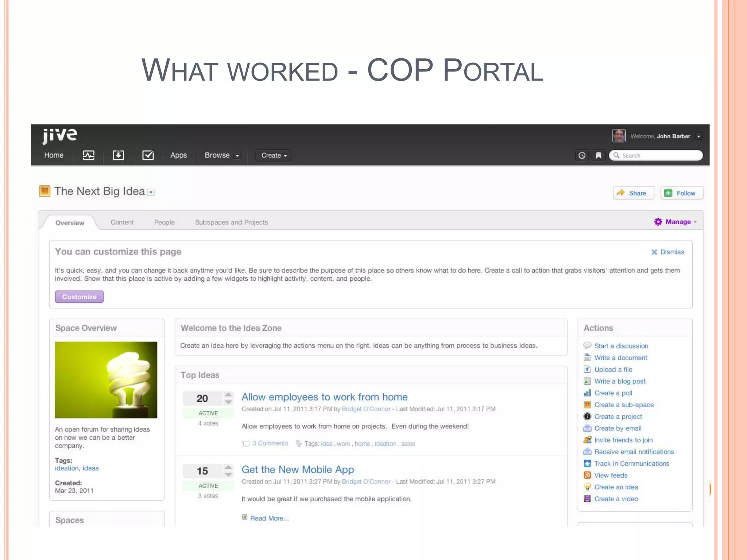The height and width of the screenshot is (560, 747).
Task: Click in the Search field
Action: pyautogui.click(x=655, y=155)
